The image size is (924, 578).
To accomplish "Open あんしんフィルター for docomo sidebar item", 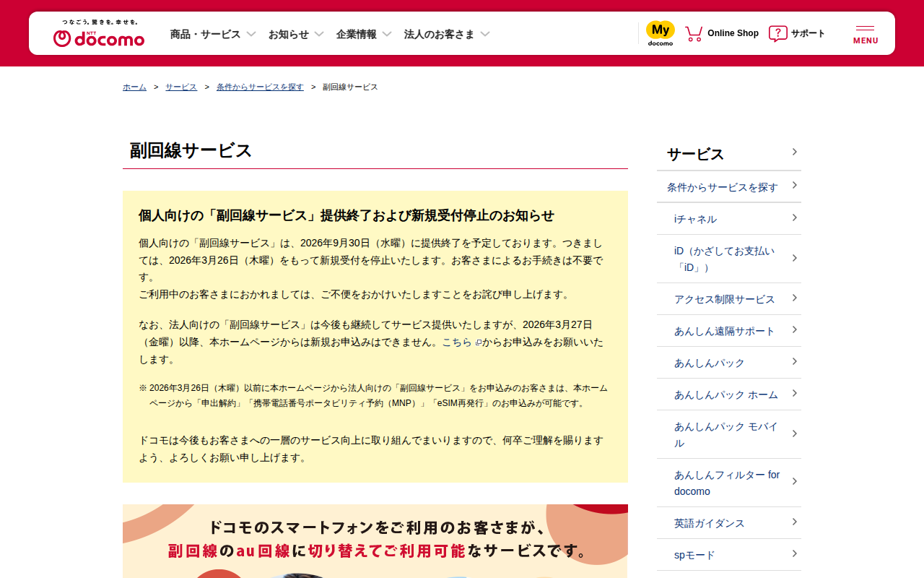I will click(729, 483).
